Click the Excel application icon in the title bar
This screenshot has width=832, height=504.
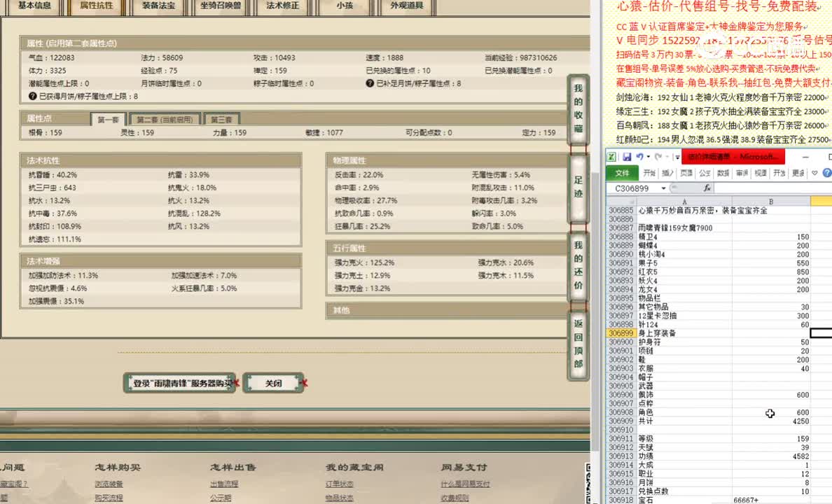pos(613,156)
